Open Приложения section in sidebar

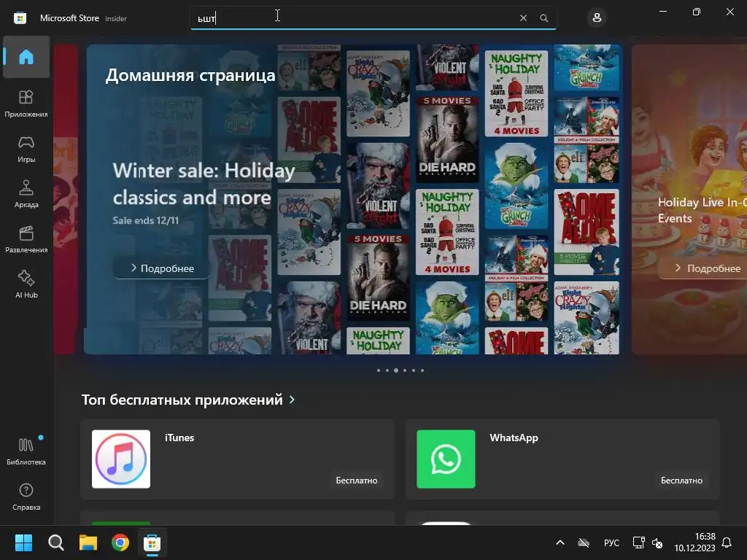pos(26,104)
